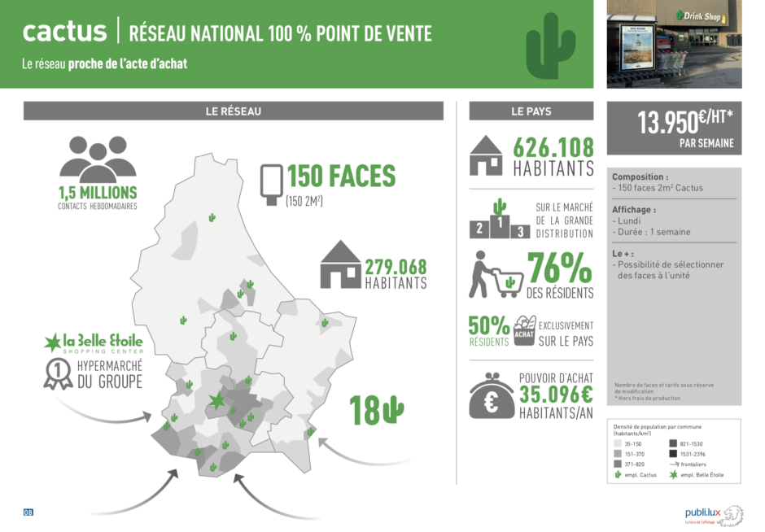The height and width of the screenshot is (532, 765).
Task: Click the 150 FACES figure
Action: (342, 176)
